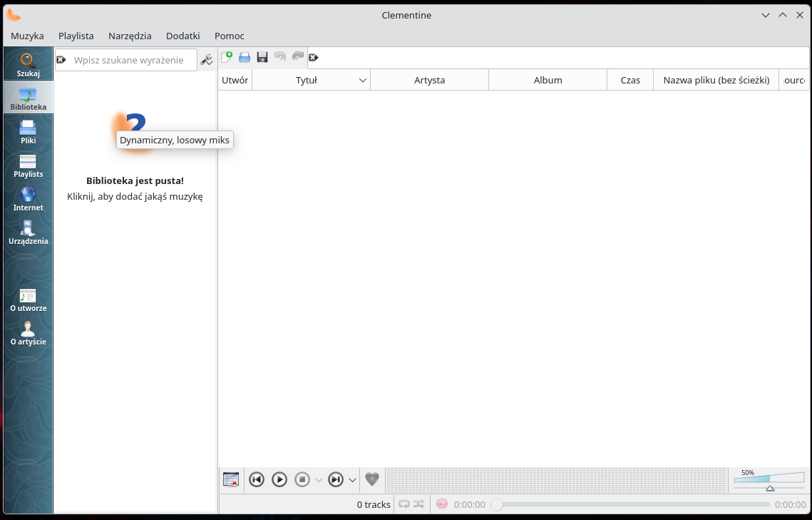Viewport: 812px width, 520px height.
Task: Stop playback with the stop button
Action: pyautogui.click(x=302, y=479)
